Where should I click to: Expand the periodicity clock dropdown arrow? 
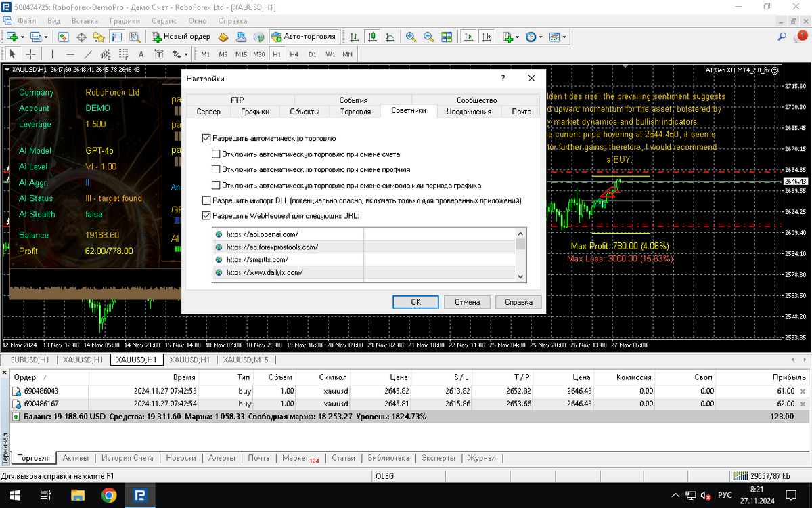click(540, 37)
